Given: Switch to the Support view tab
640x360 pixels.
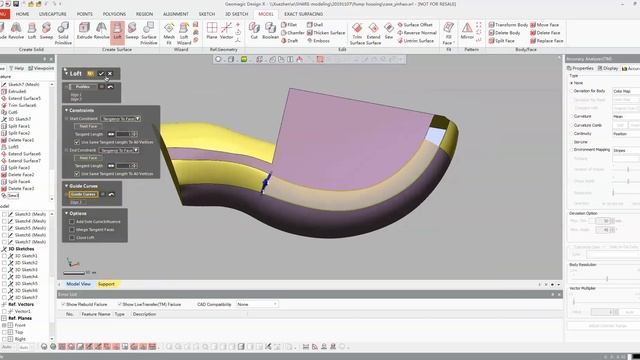Looking at the screenshot, I should [106, 284].
